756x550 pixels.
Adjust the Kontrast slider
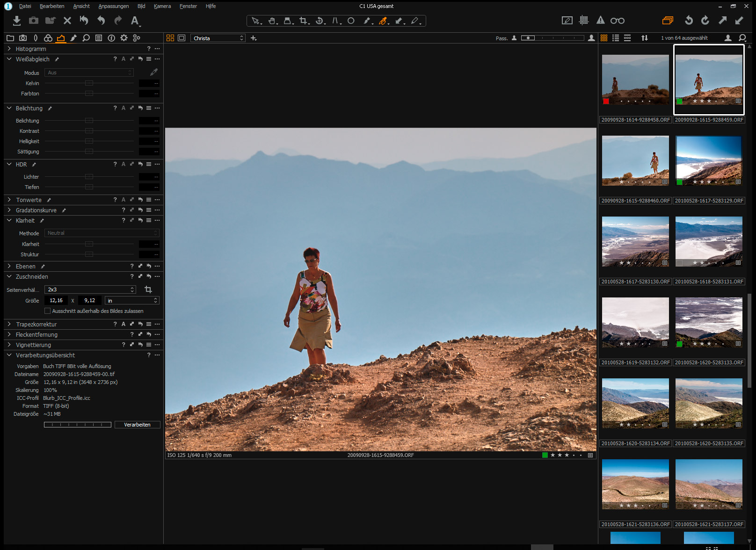click(89, 131)
